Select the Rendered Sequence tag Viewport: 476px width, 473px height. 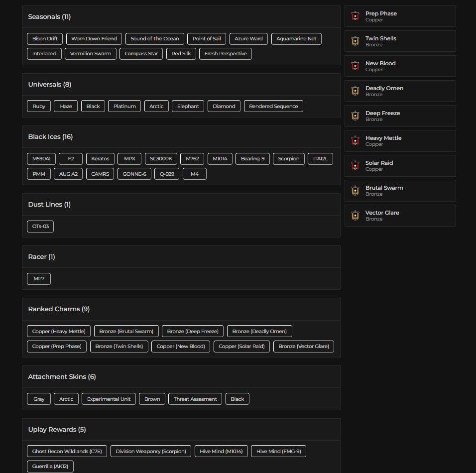tap(273, 106)
